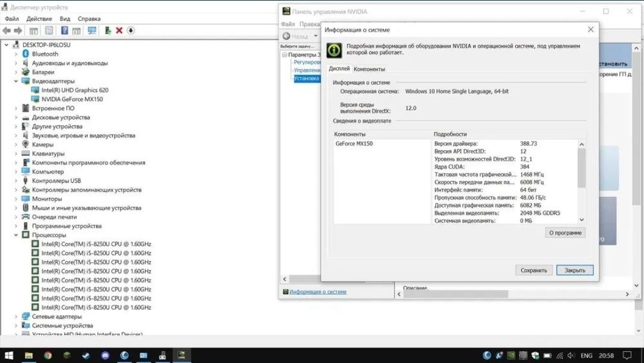
Task: Click the details list vertical scrollbar thumb
Action: [581, 168]
